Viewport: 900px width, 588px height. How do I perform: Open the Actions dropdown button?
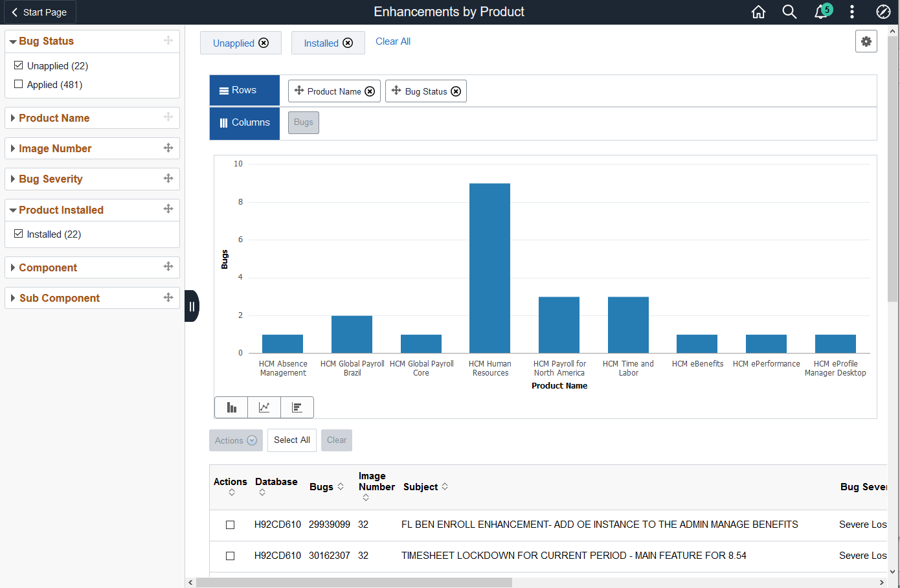click(236, 440)
